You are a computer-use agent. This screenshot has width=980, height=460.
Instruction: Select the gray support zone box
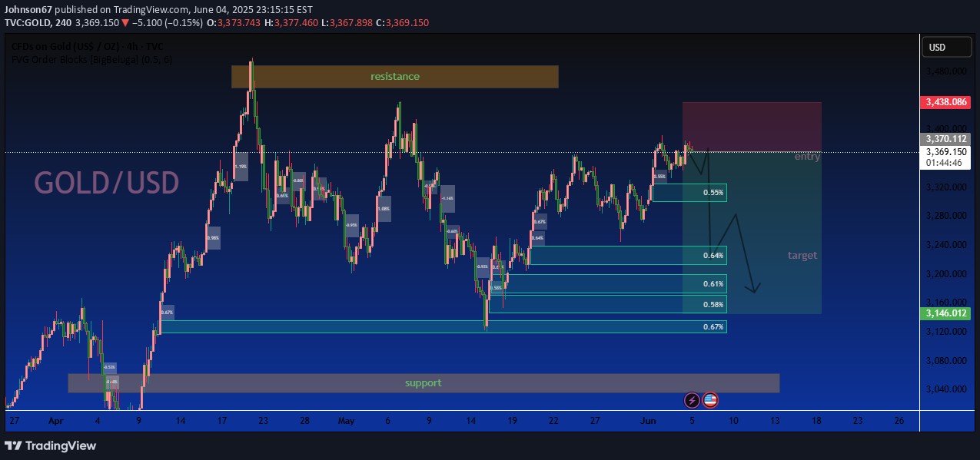pyautogui.click(x=424, y=382)
